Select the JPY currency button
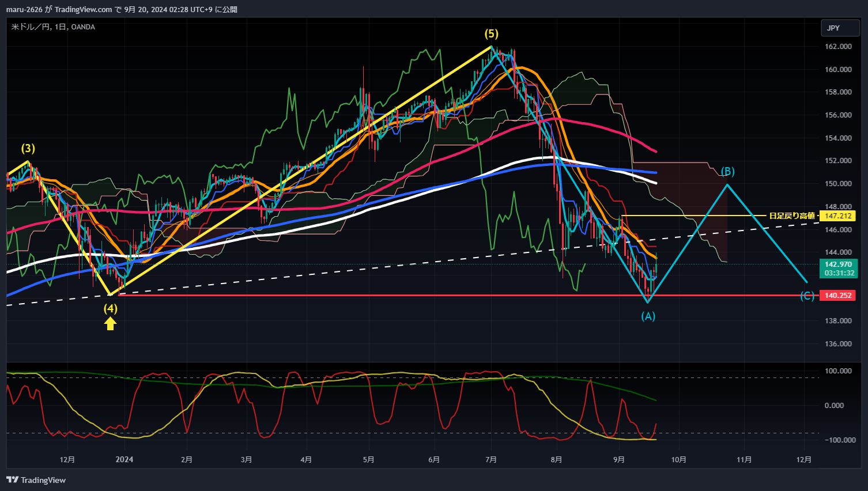Image resolution: width=868 pixels, height=491 pixels. [840, 28]
